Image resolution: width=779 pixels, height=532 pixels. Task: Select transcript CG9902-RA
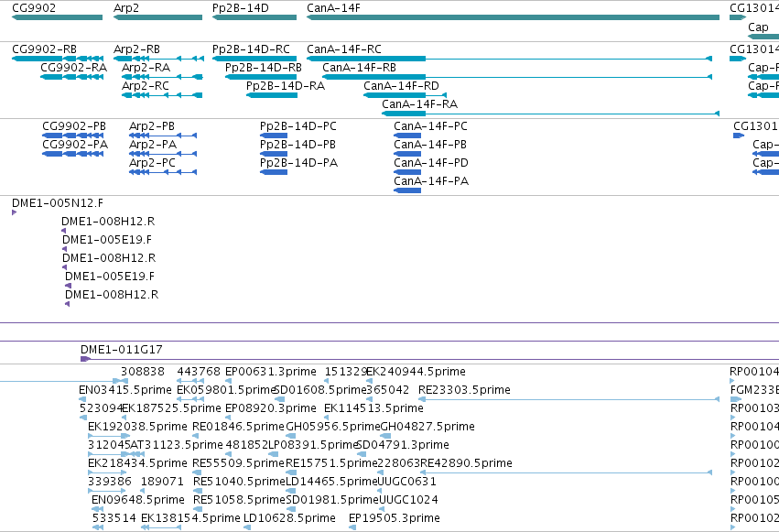click(x=72, y=77)
